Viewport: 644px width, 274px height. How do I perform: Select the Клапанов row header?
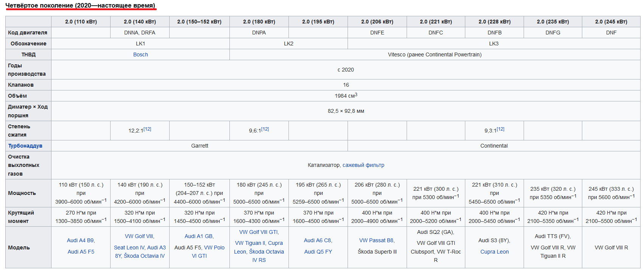(x=28, y=85)
